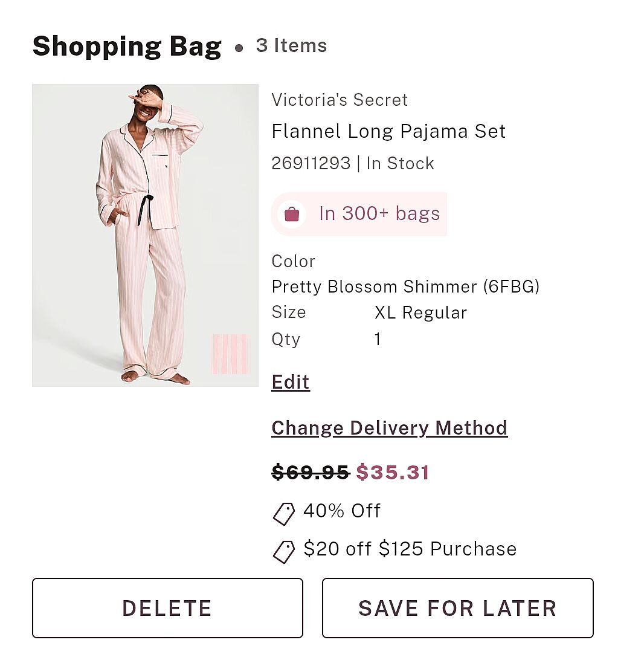Image resolution: width=644 pixels, height=657 pixels.
Task: Click the 40% Off promotion text
Action: [x=342, y=511]
